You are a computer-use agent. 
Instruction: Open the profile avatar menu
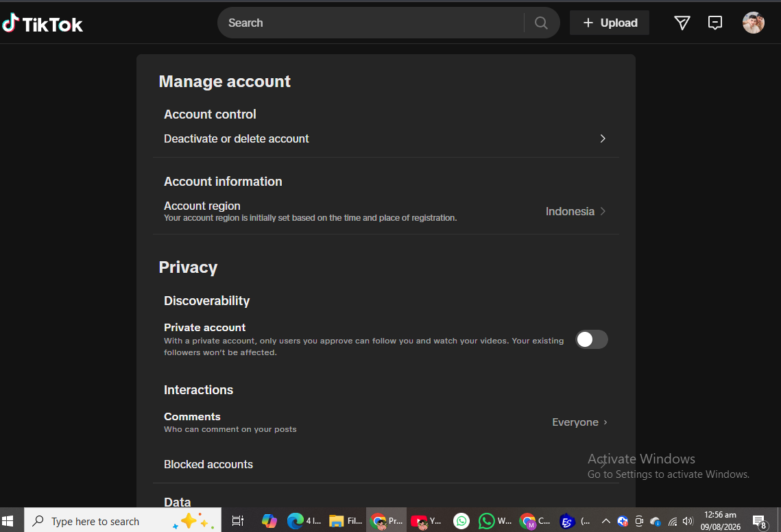753,23
